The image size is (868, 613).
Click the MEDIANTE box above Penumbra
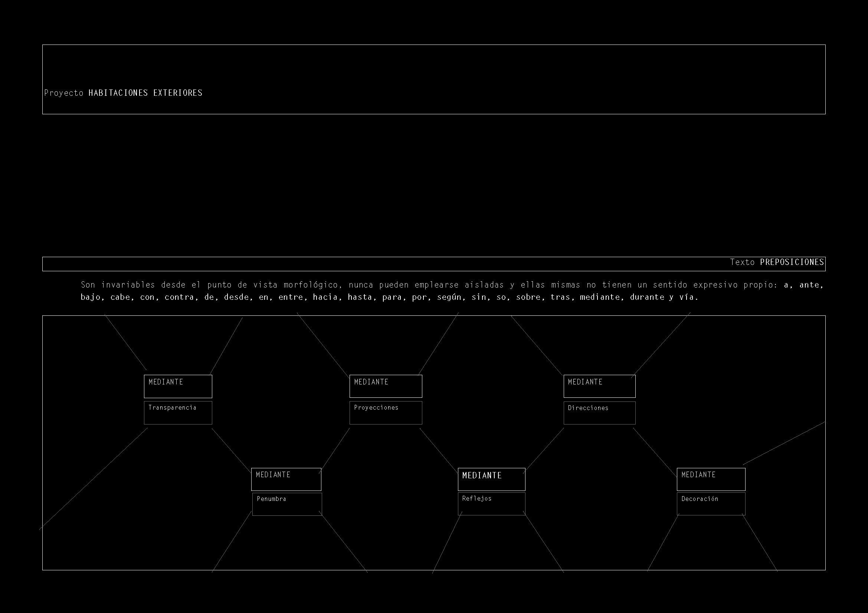pyautogui.click(x=286, y=479)
